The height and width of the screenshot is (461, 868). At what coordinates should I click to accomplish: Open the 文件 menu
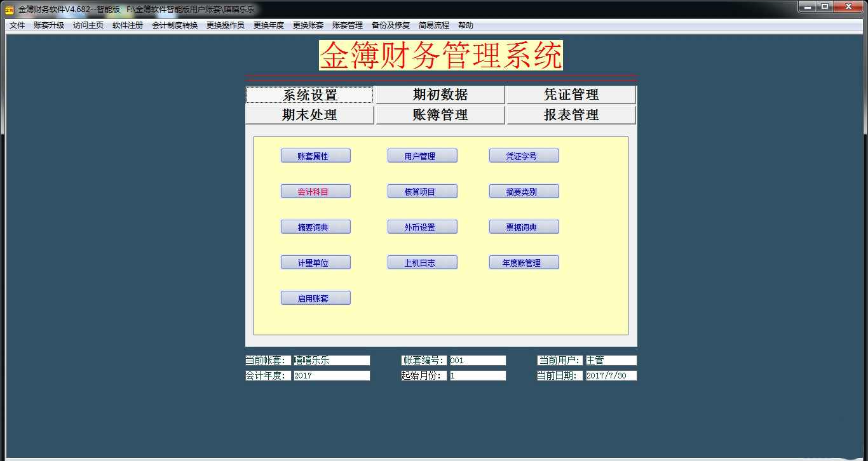(17, 25)
